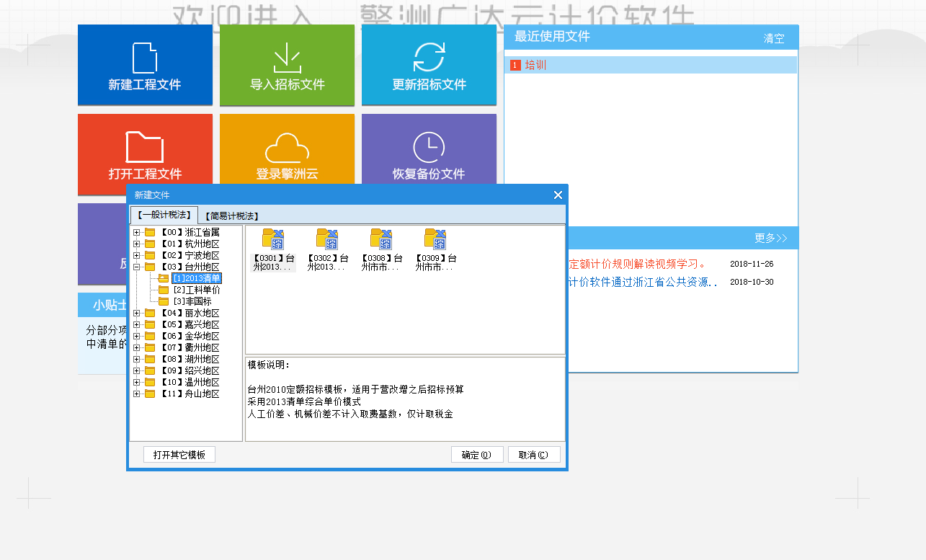This screenshot has height=560, width=926.
Task: Open the 更多>> link
Action: pyautogui.click(x=771, y=238)
